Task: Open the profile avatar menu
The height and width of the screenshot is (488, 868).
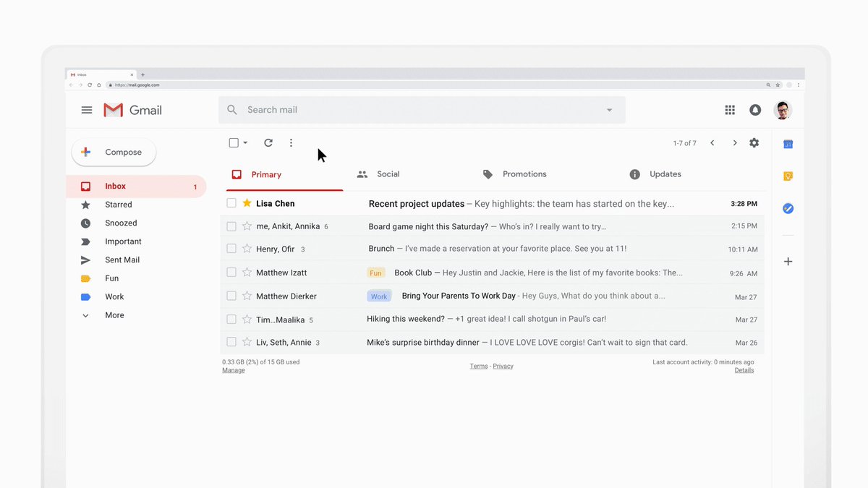Action: click(x=783, y=110)
